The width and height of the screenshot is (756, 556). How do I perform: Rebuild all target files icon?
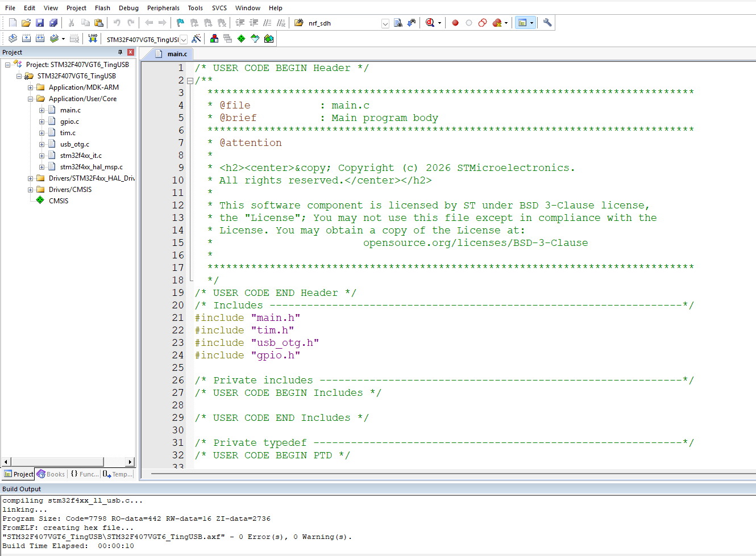click(x=40, y=39)
